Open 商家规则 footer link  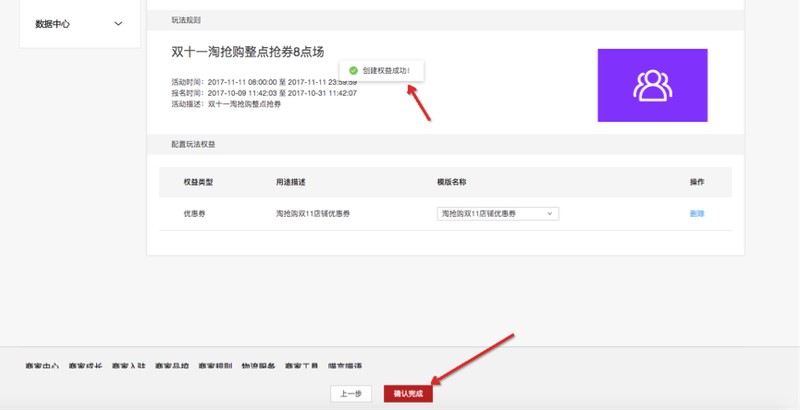(x=215, y=366)
